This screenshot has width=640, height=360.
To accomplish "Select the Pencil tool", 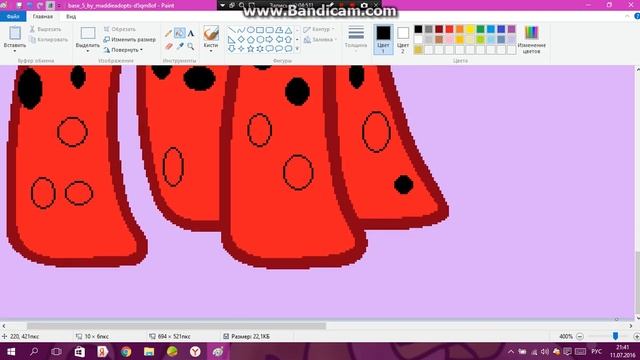I will [169, 33].
